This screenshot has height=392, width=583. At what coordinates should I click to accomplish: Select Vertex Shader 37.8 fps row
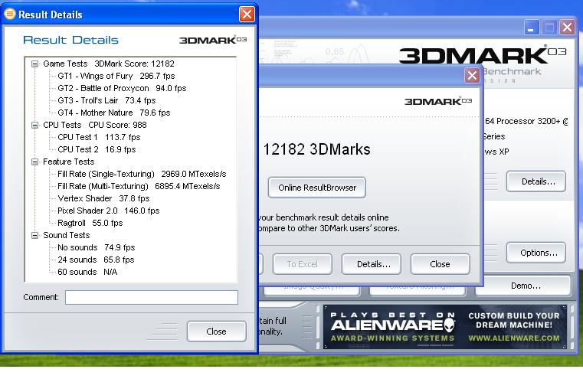click(103, 199)
